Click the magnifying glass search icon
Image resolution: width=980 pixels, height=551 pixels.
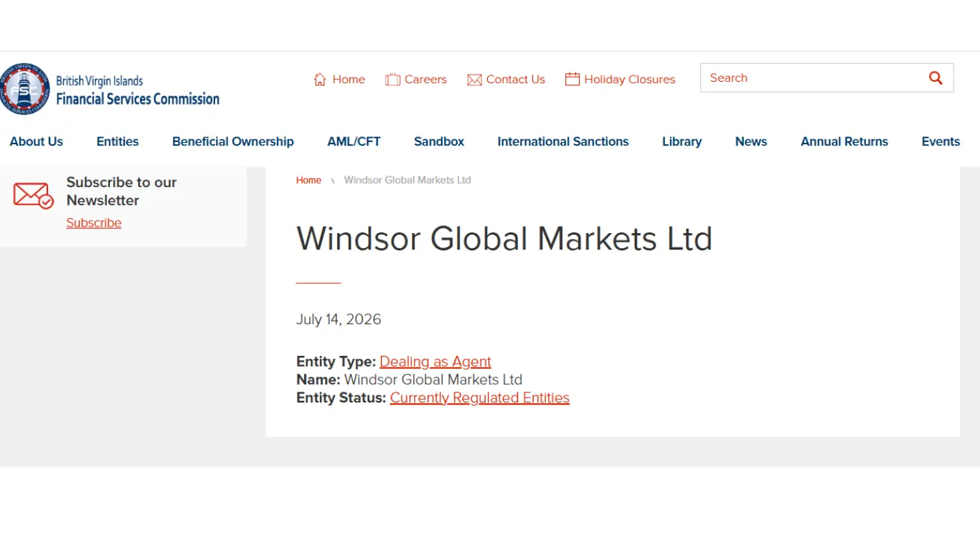[x=936, y=78]
